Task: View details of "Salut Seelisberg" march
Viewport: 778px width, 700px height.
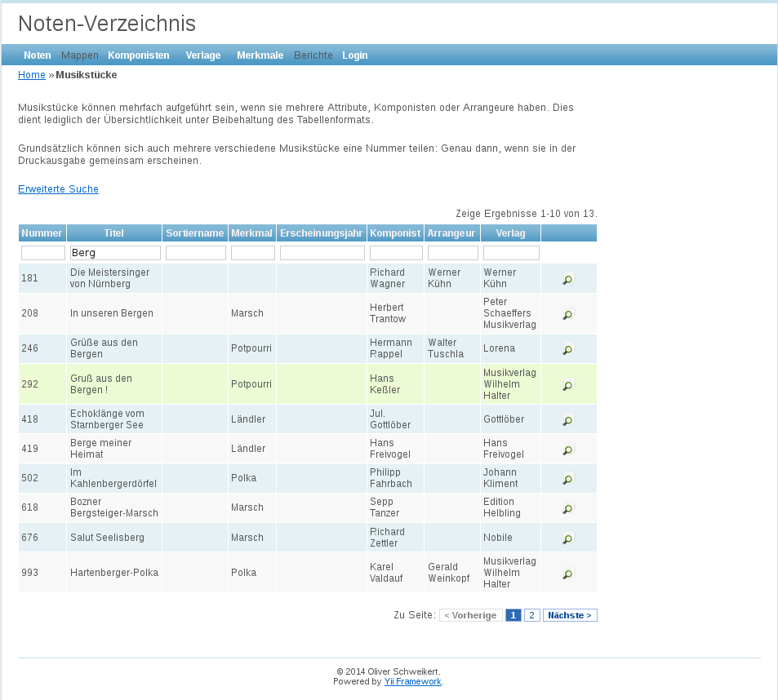Action: (x=567, y=538)
